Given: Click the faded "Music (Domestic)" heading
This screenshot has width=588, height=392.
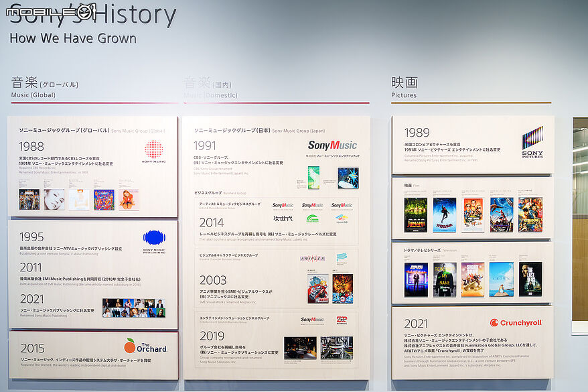Looking at the screenshot, I should [x=210, y=95].
